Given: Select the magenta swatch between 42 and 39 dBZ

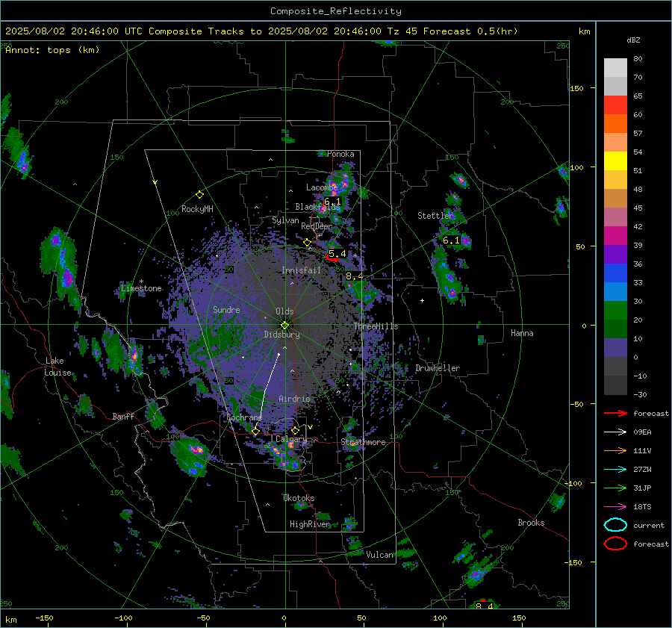Looking at the screenshot, I should [x=615, y=236].
